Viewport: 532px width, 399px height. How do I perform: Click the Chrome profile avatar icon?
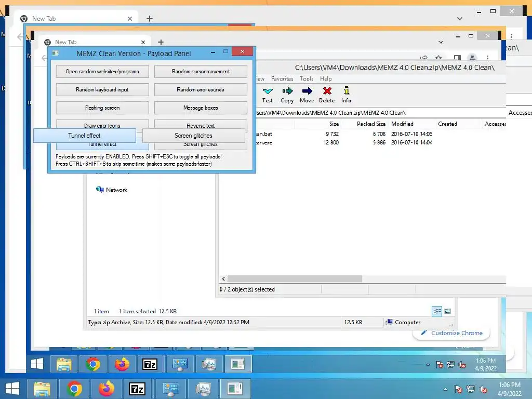472,58
